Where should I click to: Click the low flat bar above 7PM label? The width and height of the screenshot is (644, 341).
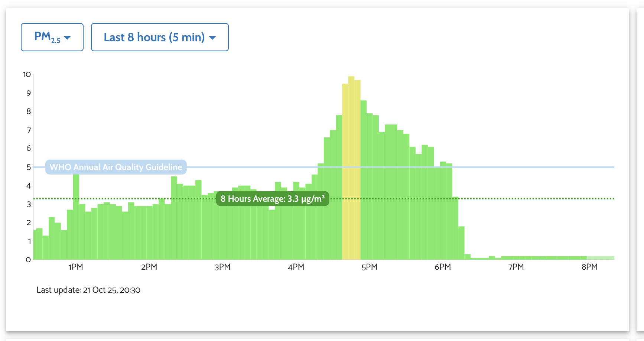pos(516,258)
